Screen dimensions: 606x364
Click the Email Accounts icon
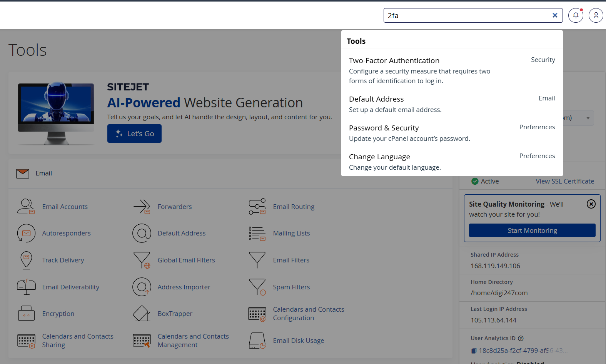(26, 207)
